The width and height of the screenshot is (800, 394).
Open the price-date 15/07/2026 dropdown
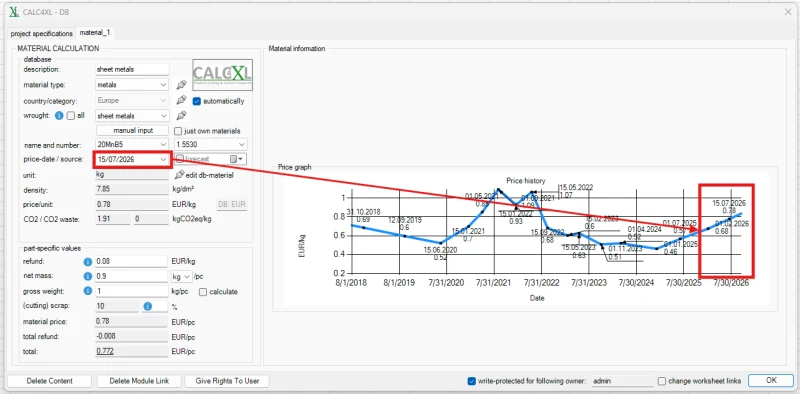click(x=163, y=159)
